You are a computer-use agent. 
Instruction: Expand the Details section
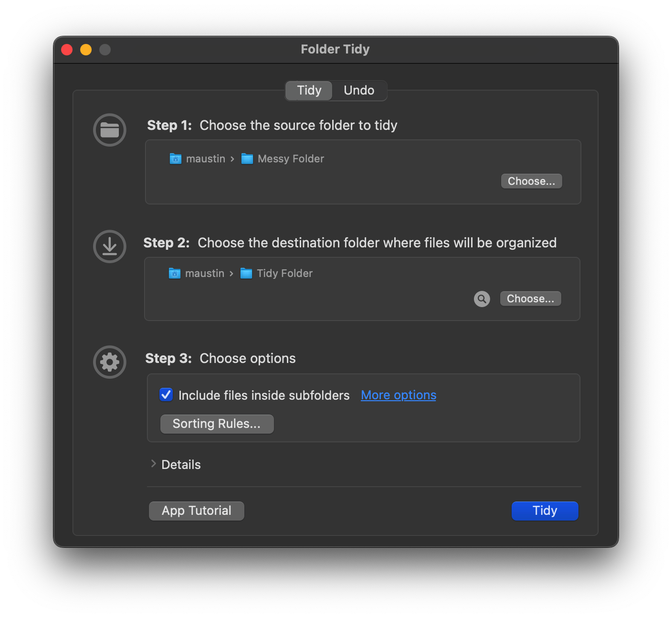154,464
